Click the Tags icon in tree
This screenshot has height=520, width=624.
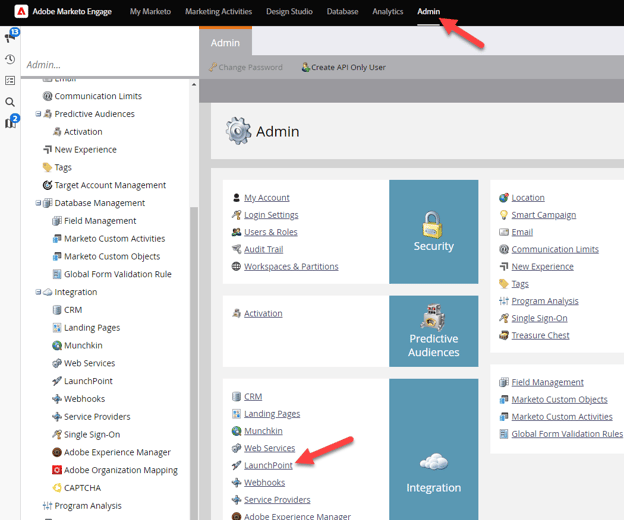pyautogui.click(x=47, y=167)
